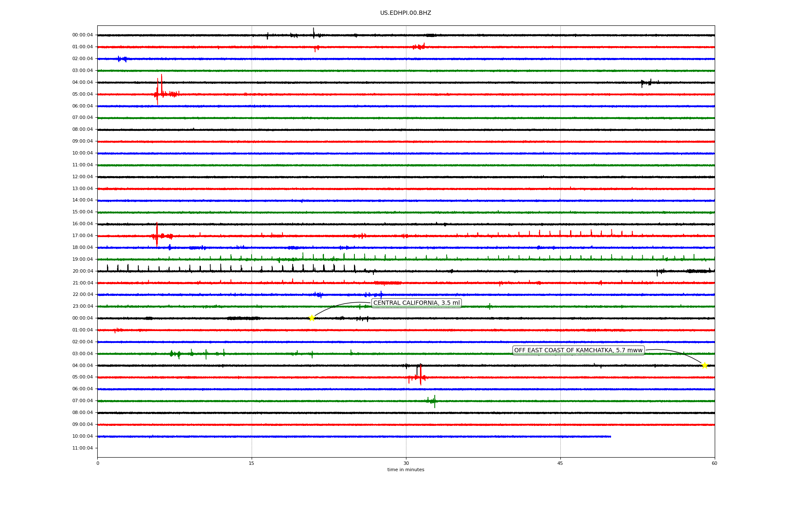
Task: Click the Kamchatka event star marker
Action: click(705, 365)
